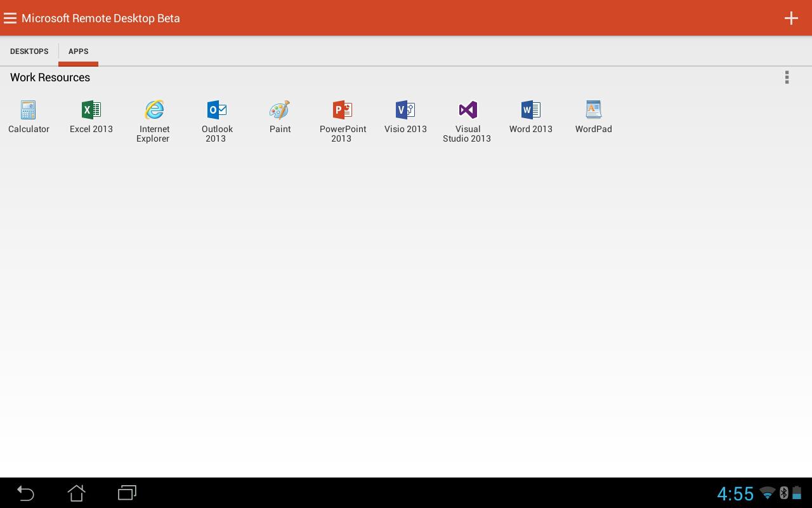Tap the Android home button
The height and width of the screenshot is (508, 812).
click(76, 493)
